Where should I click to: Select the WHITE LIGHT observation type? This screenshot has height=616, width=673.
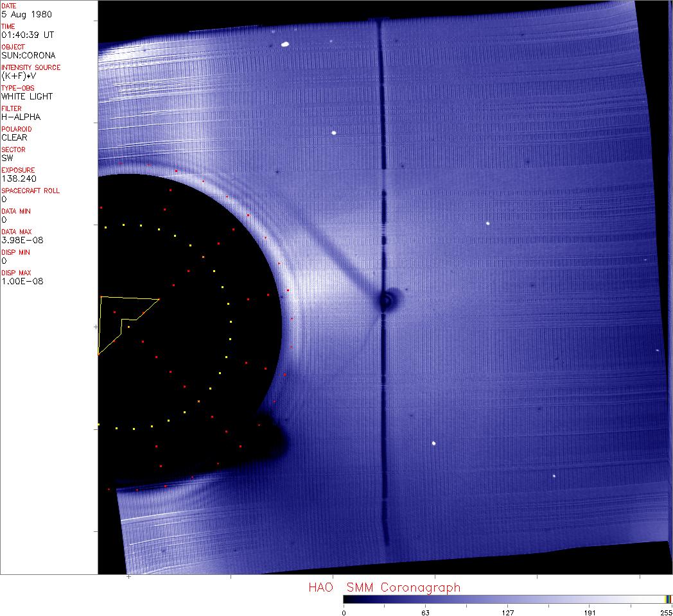click(x=27, y=96)
